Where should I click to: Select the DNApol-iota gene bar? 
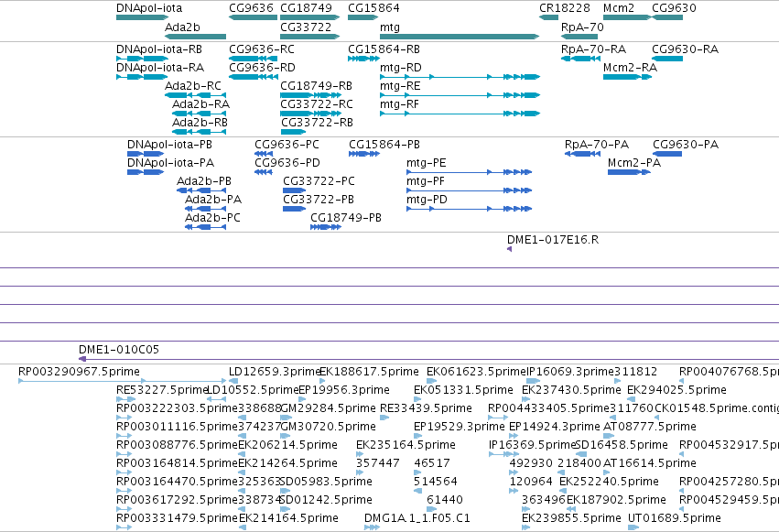click(x=142, y=17)
